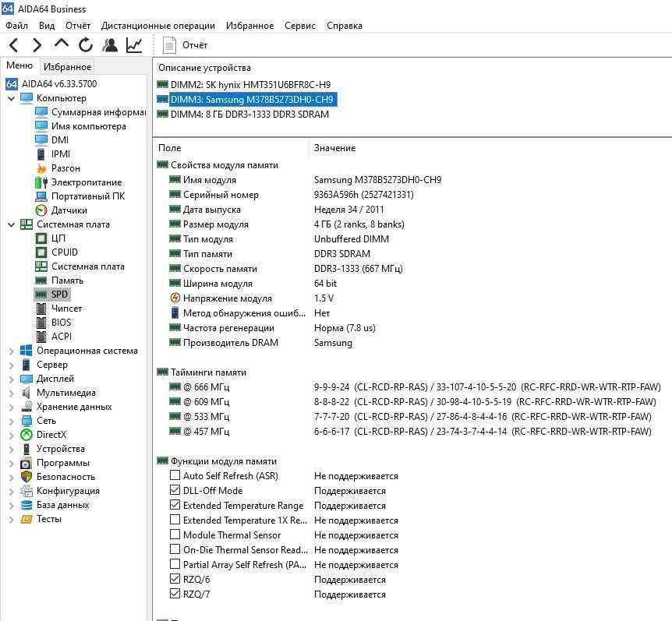Select the DirectX tree item
This screenshot has height=621, width=672.
(44, 435)
